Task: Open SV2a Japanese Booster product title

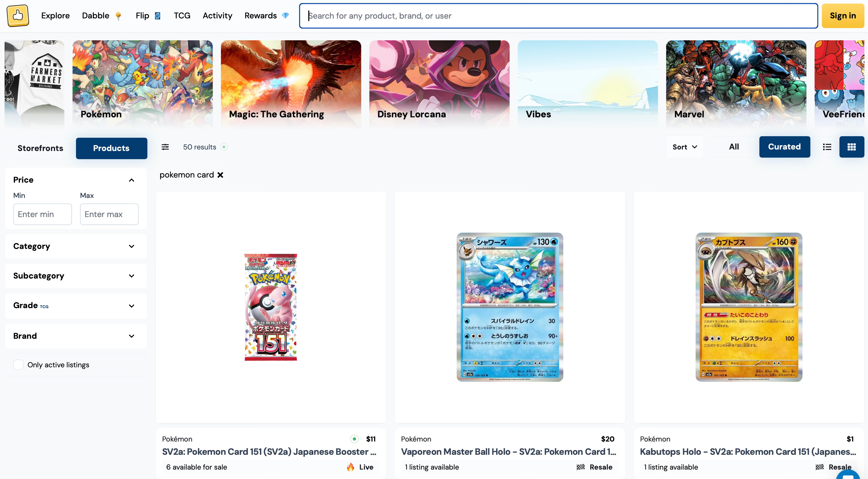Action: point(269,452)
